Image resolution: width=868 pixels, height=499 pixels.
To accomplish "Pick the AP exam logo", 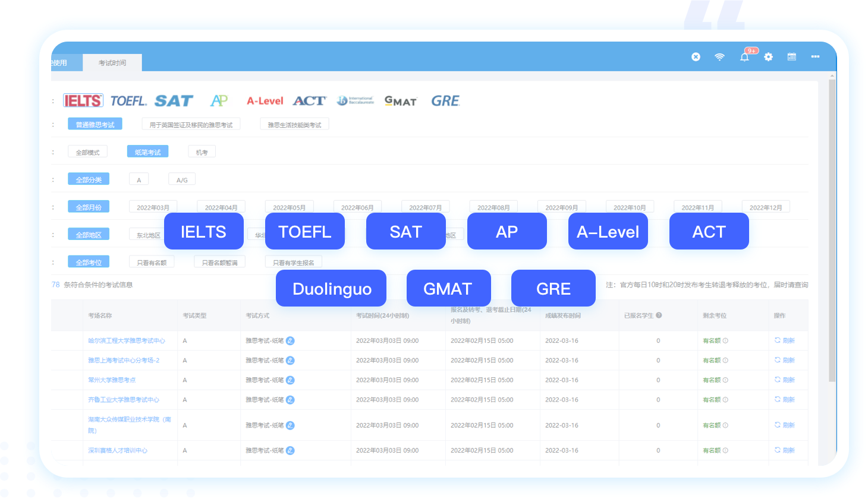I will 219,100.
